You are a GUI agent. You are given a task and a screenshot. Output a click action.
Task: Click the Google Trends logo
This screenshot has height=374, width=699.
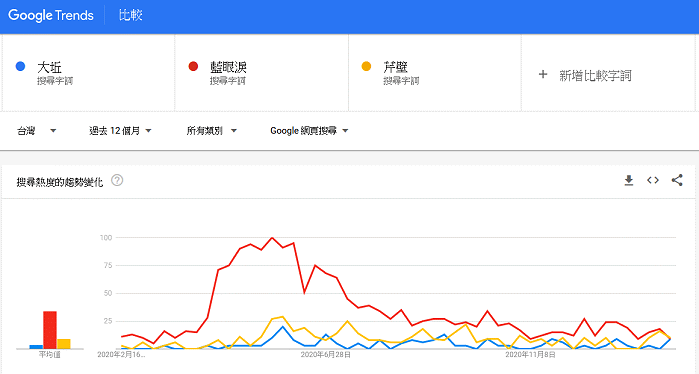point(51,16)
